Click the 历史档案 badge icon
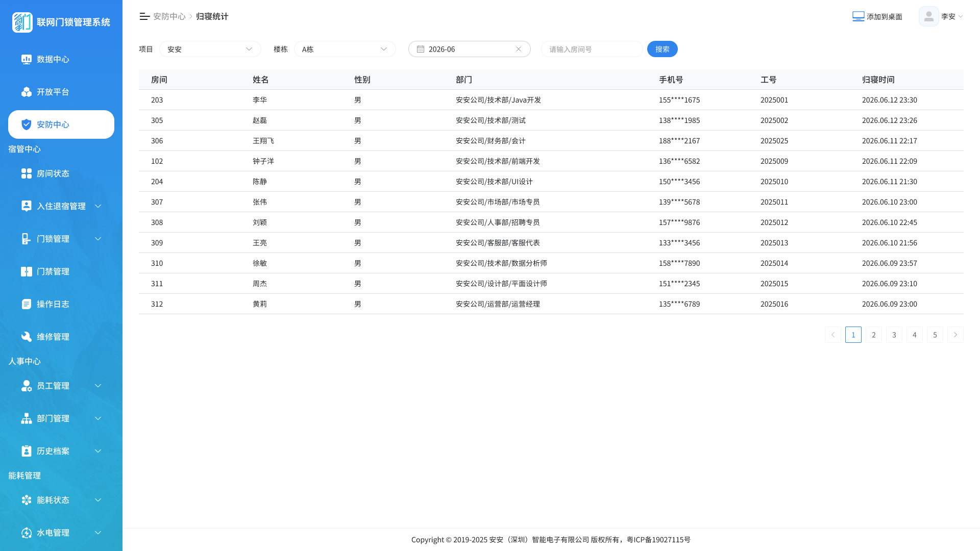The image size is (980, 551). (x=27, y=451)
